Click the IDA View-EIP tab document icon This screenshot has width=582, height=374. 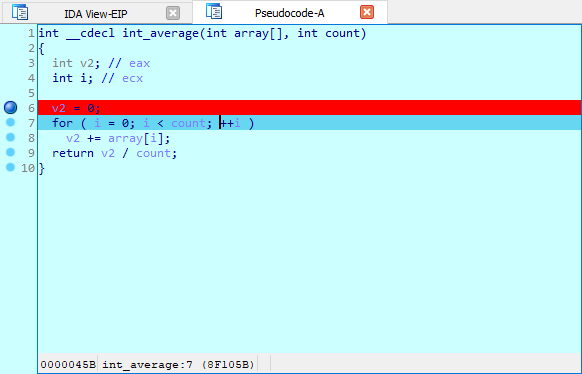20,12
